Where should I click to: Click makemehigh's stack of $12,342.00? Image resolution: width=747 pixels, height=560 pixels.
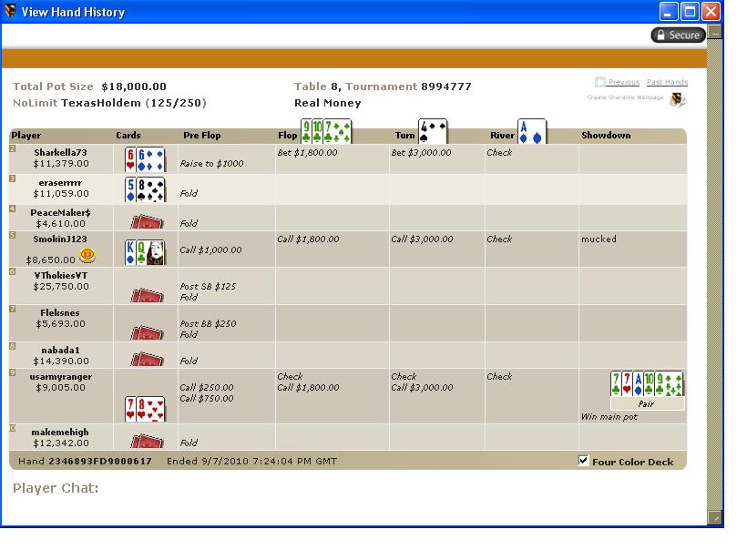click(x=61, y=443)
